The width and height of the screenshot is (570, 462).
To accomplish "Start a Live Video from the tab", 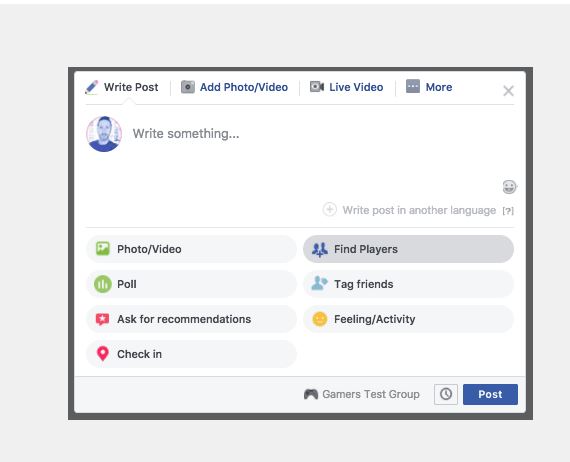I will [346, 87].
